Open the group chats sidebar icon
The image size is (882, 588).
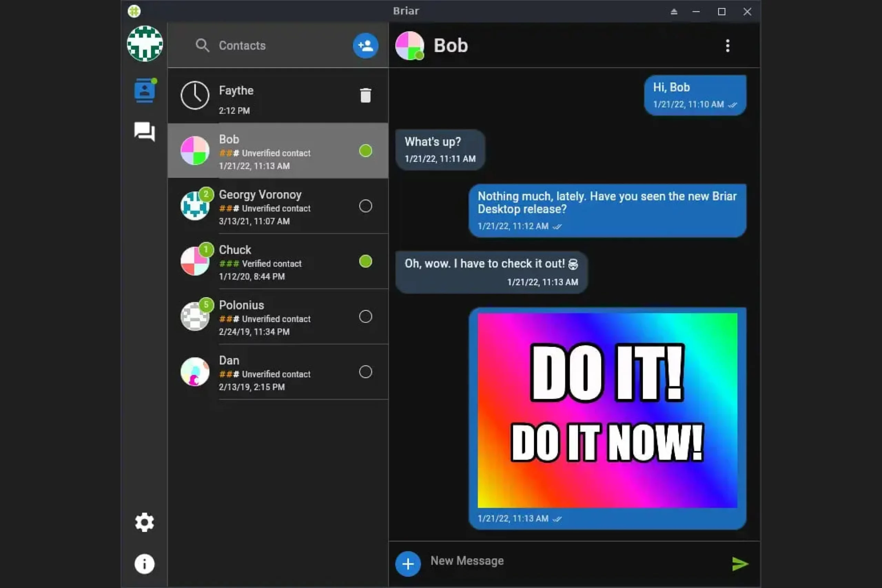144,132
